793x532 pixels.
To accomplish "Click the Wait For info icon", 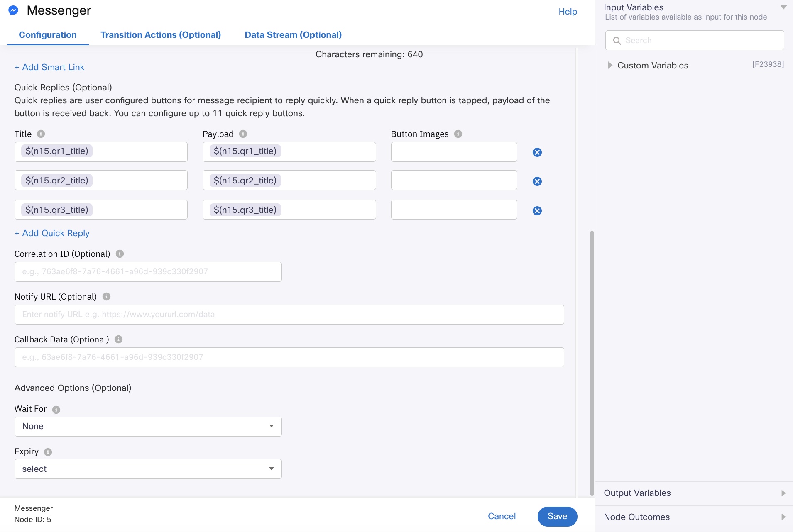I will click(56, 410).
